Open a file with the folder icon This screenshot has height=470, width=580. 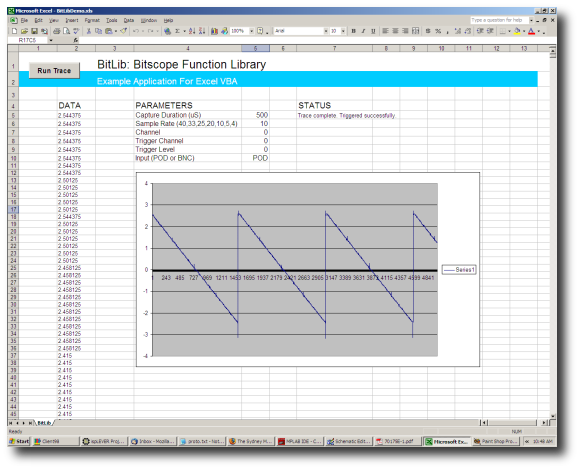[x=24, y=31]
